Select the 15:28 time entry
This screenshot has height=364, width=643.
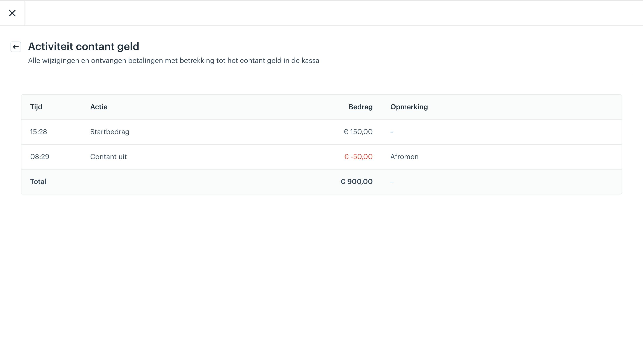point(38,132)
